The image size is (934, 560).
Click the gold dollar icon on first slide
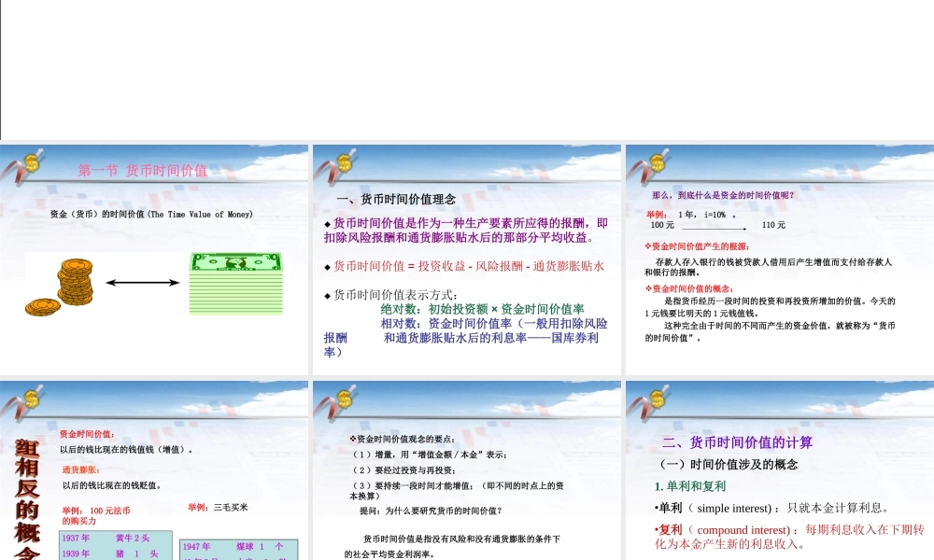point(31,163)
